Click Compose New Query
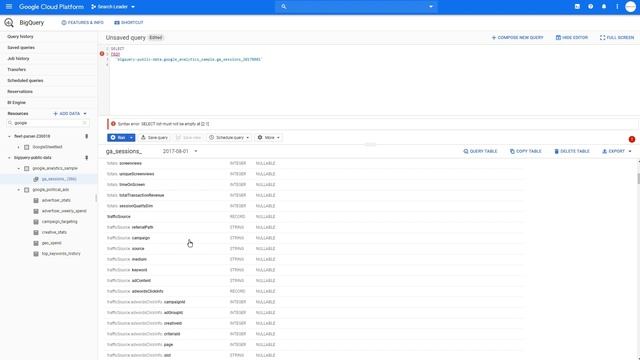Image resolution: width=640 pixels, height=360 pixels. pyautogui.click(x=518, y=38)
